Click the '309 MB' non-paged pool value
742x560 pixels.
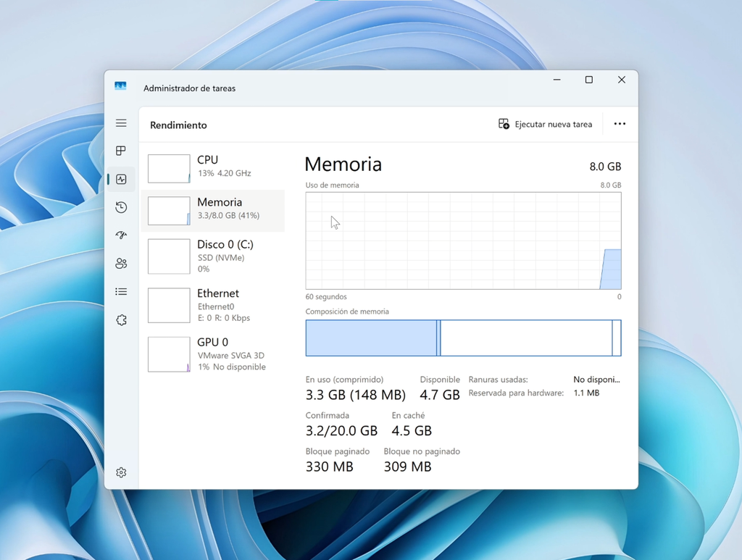[407, 467]
